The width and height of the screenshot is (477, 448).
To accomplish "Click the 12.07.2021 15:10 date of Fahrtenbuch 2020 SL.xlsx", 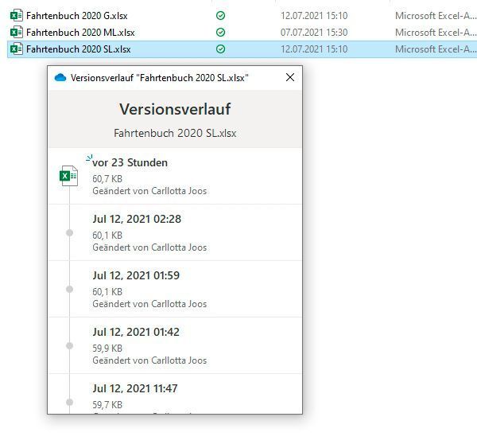I will point(314,49).
